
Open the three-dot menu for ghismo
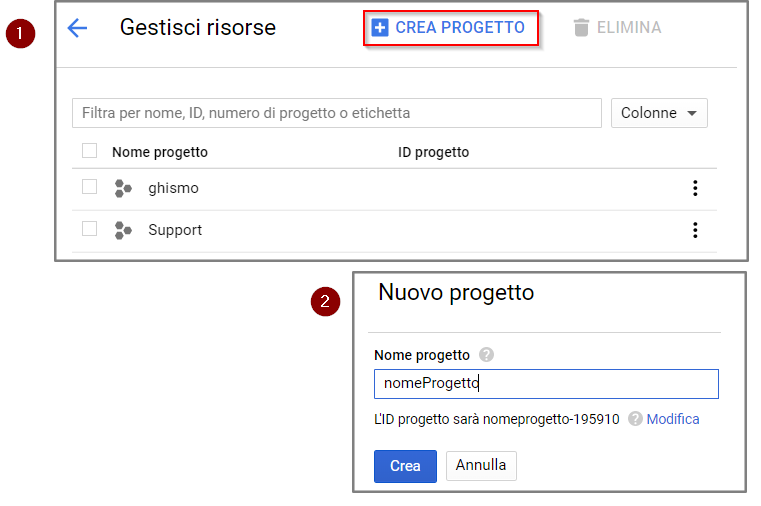tap(695, 188)
